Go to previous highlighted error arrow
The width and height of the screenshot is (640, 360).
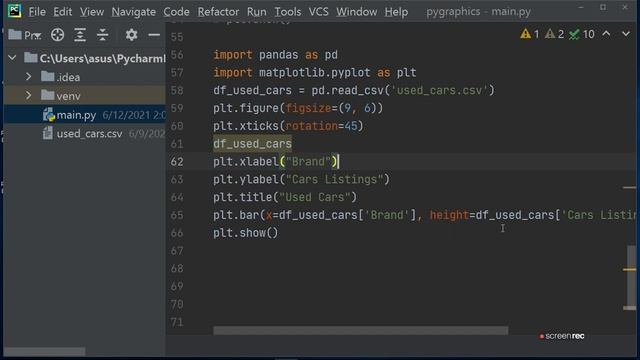pyautogui.click(x=607, y=34)
